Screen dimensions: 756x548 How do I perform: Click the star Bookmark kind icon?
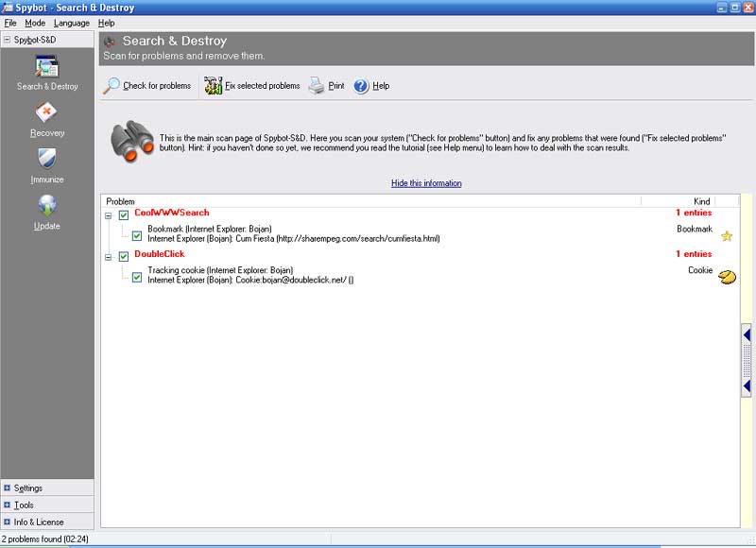(727, 235)
